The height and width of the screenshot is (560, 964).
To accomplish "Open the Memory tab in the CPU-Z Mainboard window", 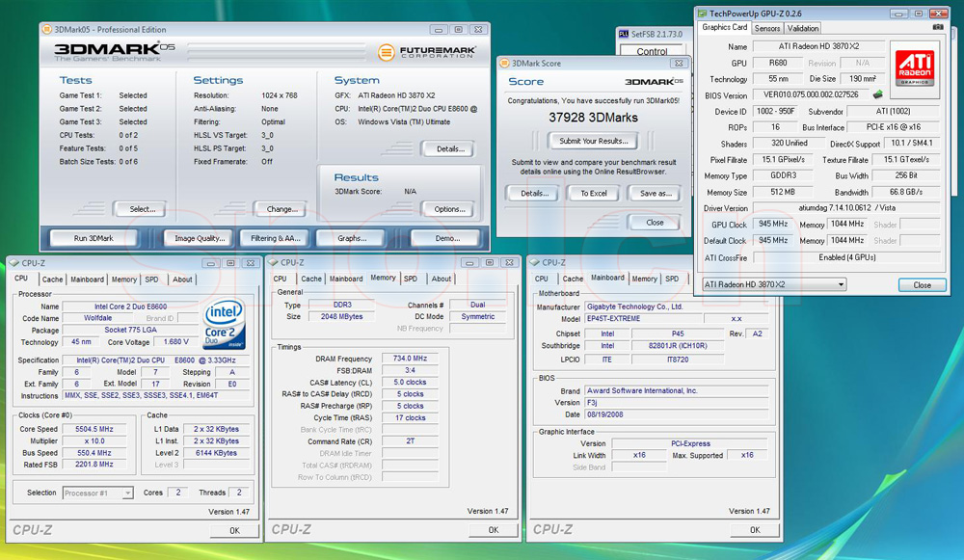I will (x=644, y=280).
